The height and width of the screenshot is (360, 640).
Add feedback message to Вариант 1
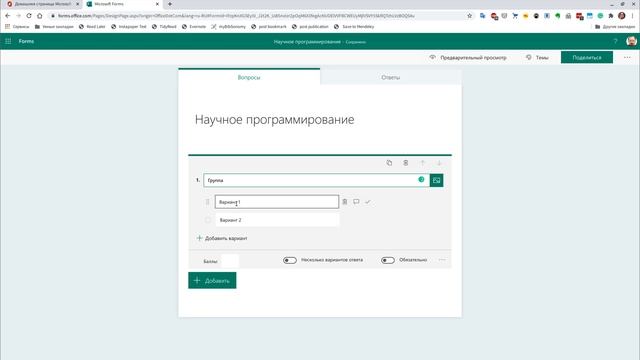point(356,202)
